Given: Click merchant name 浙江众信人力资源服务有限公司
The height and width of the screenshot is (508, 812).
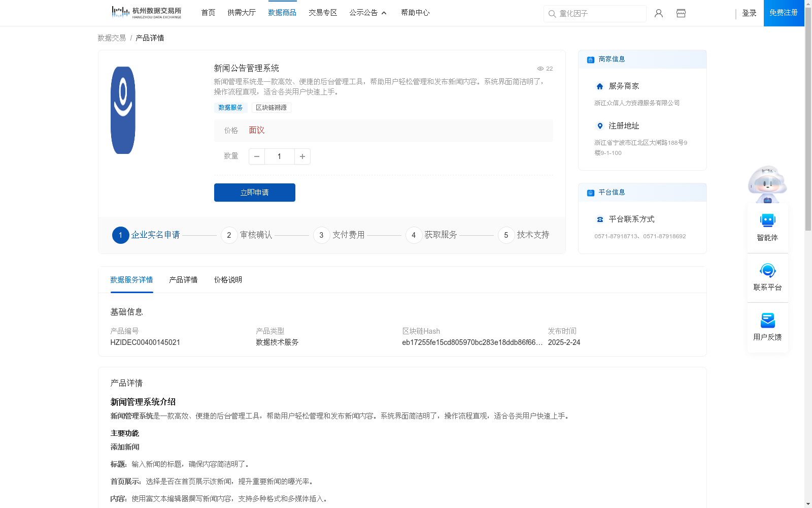Looking at the screenshot, I should pyautogui.click(x=637, y=103).
